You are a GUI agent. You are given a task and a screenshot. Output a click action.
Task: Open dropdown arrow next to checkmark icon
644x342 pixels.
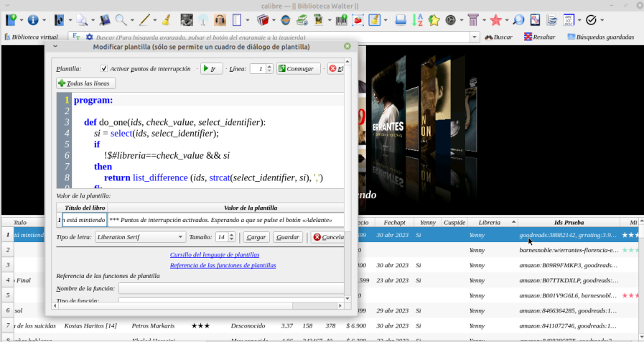coord(602,19)
